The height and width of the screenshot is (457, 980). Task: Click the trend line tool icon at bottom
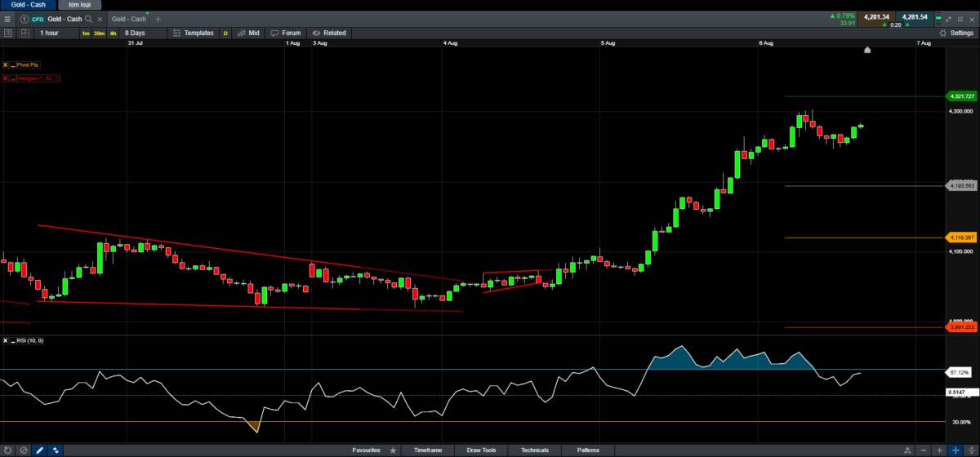(56, 450)
